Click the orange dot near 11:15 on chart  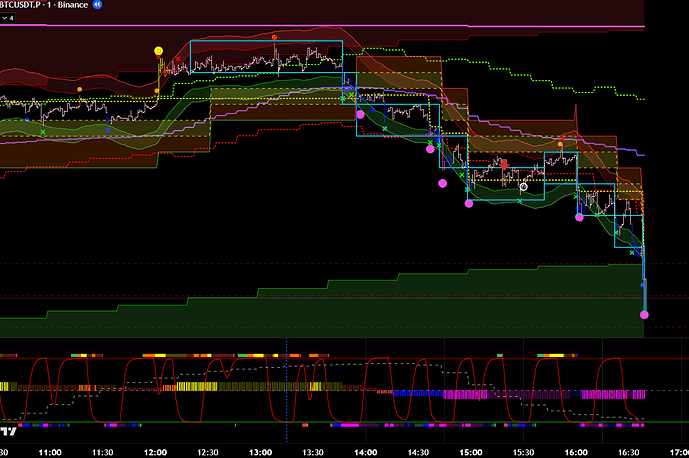pos(80,89)
